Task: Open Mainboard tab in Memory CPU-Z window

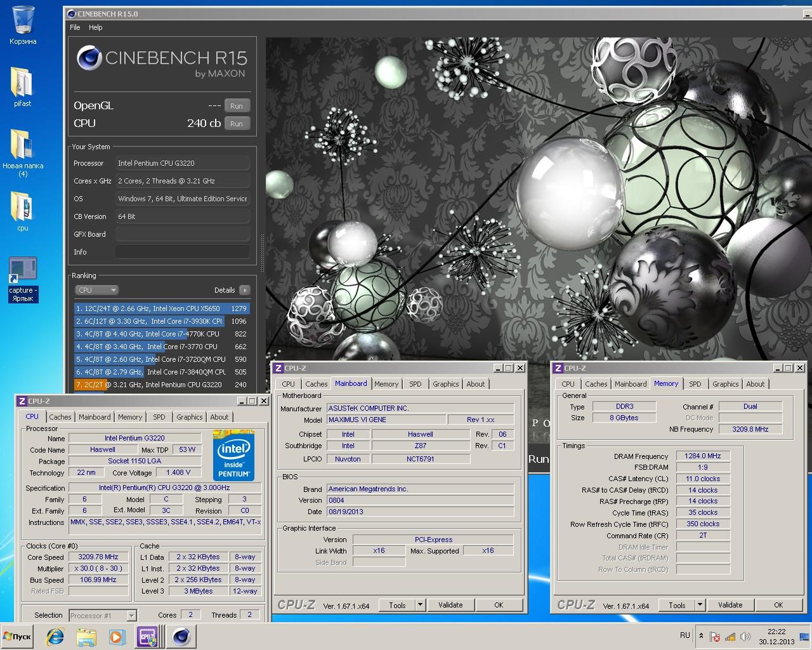Action: click(x=631, y=384)
